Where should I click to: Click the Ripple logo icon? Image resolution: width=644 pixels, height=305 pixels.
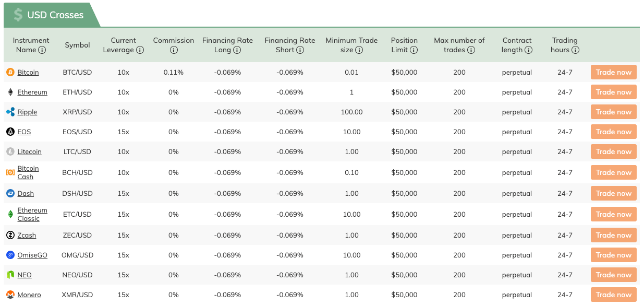(x=10, y=112)
